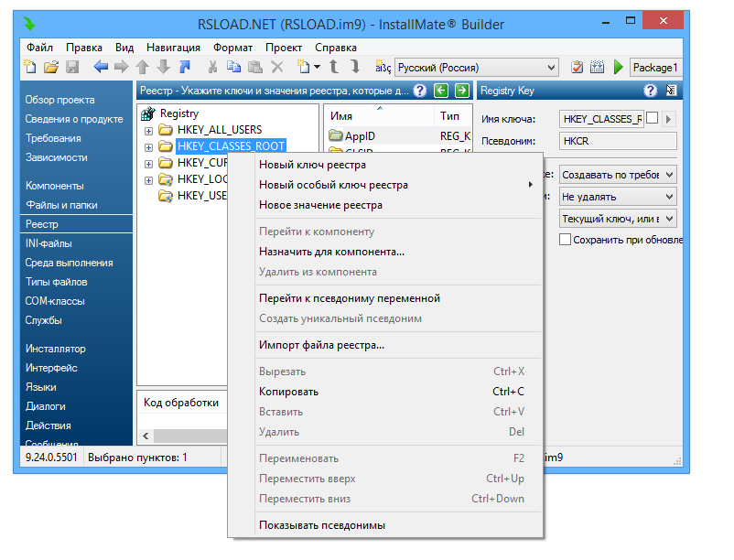
Task: Toggle the Сохранить при обновлении checkbox
Action: pyautogui.click(x=566, y=240)
